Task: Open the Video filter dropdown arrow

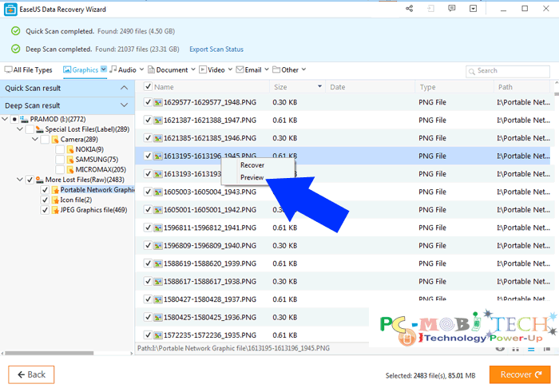Action: [230, 69]
